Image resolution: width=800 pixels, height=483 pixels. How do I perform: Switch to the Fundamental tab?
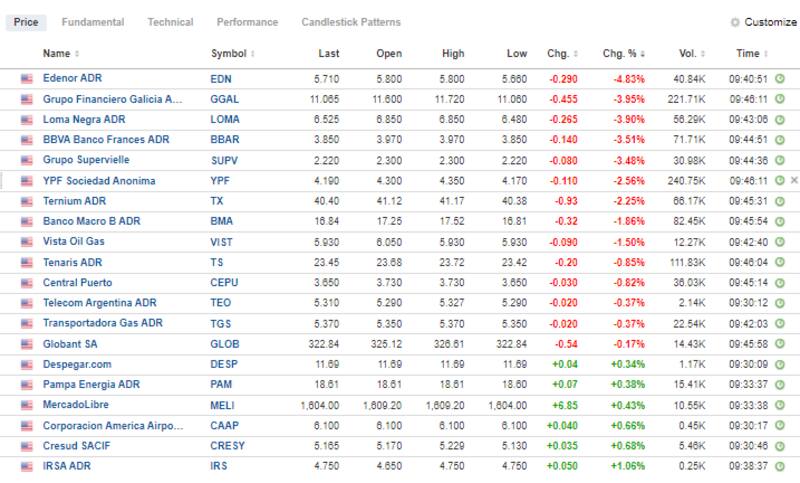93,22
